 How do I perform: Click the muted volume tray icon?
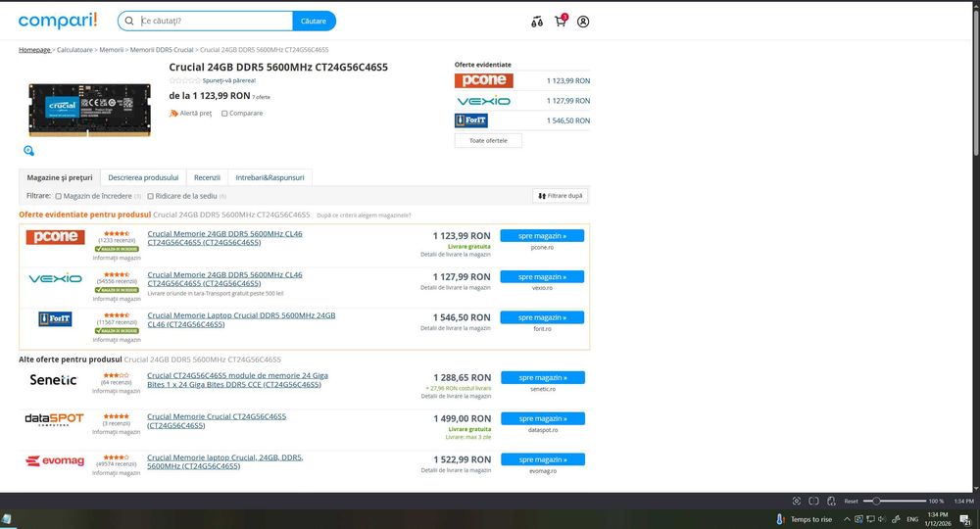882,519
